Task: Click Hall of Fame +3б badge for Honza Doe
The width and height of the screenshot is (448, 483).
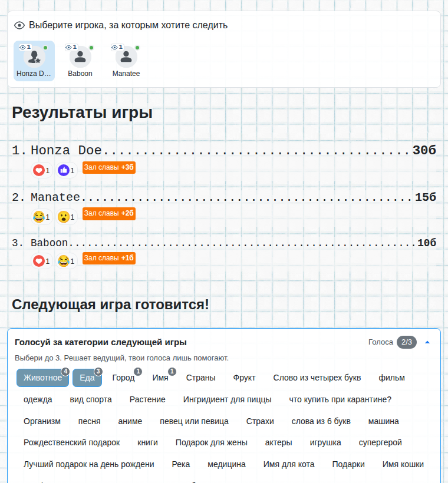Action: [x=109, y=167]
